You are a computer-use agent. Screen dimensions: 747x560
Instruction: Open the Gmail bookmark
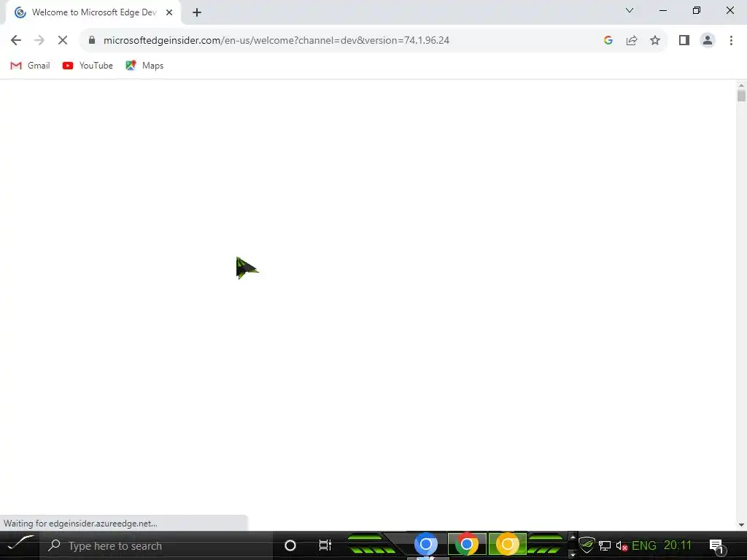(x=30, y=66)
